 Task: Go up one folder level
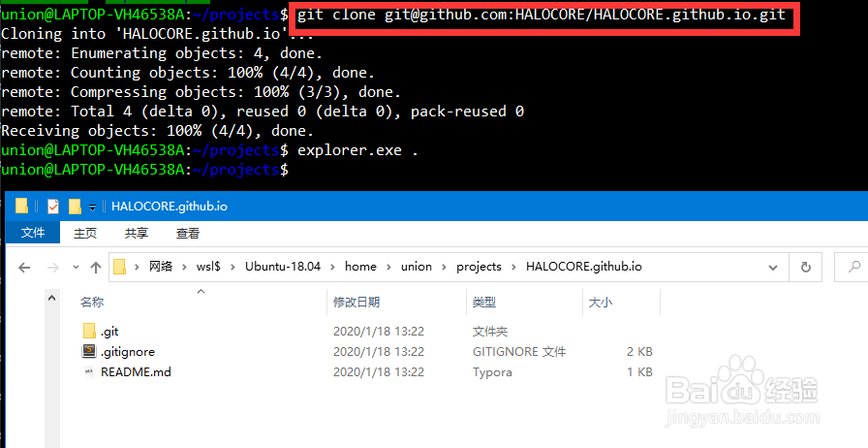[96, 268]
